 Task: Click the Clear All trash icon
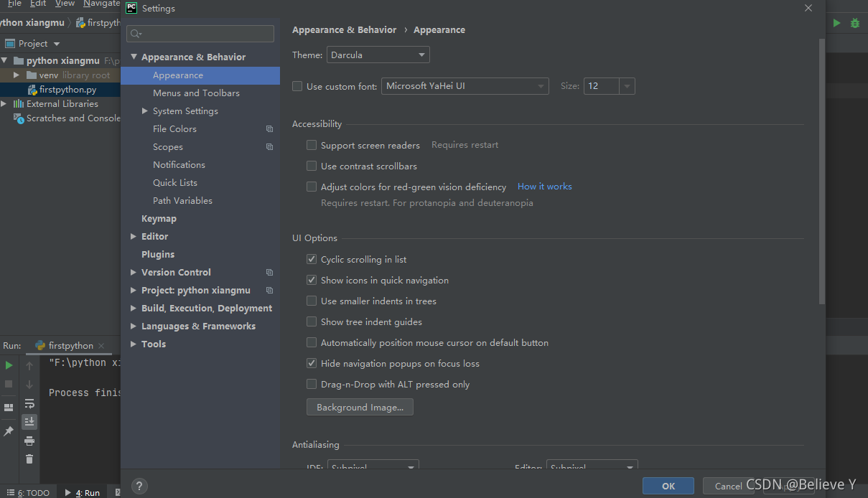(x=29, y=459)
